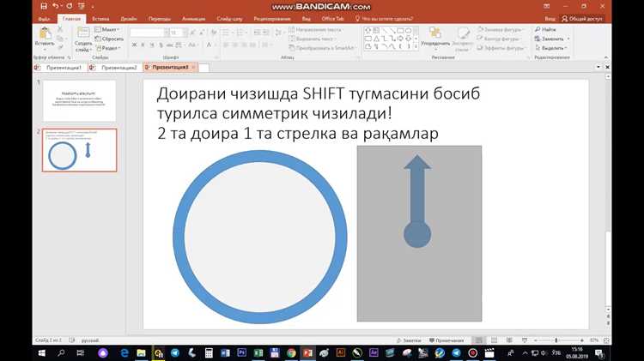Open the Рецензирование ribbon tab

(x=272, y=19)
